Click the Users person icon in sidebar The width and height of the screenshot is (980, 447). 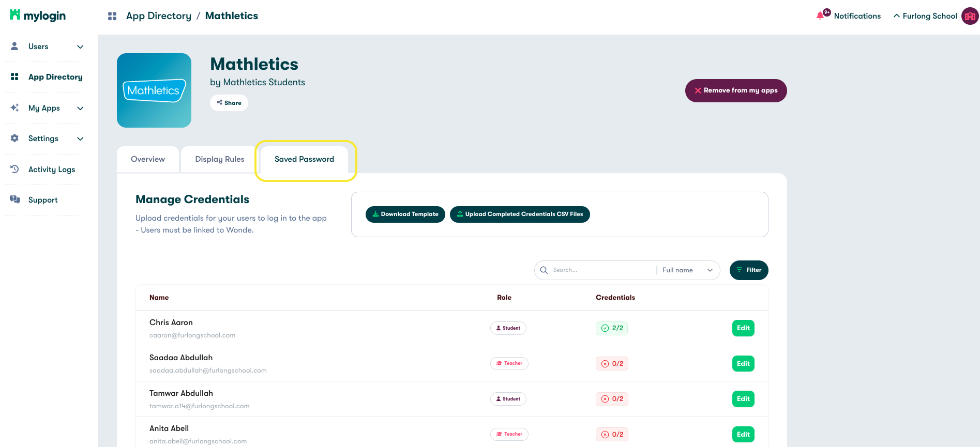(x=14, y=46)
